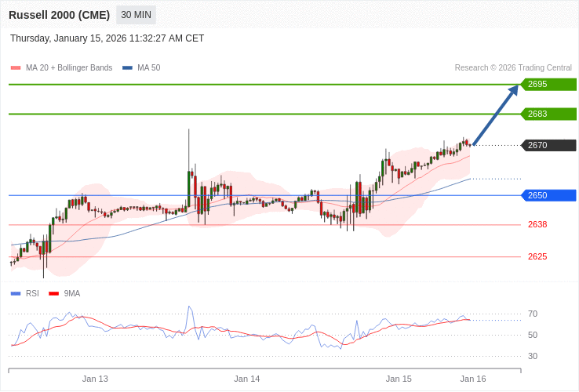Click the RSI 30 oversold level label
This screenshot has height=392, width=579.
(533, 357)
